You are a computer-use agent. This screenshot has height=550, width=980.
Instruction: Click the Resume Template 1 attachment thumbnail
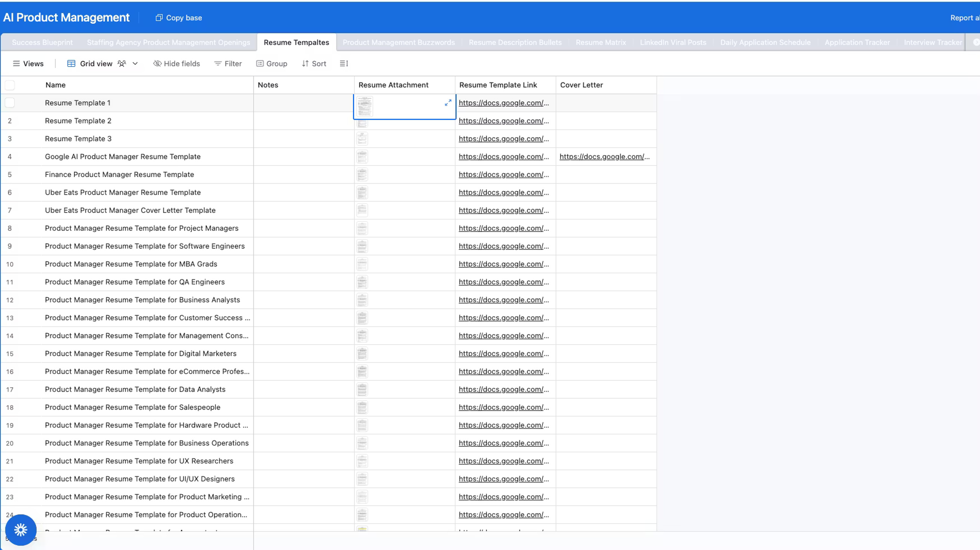click(364, 106)
